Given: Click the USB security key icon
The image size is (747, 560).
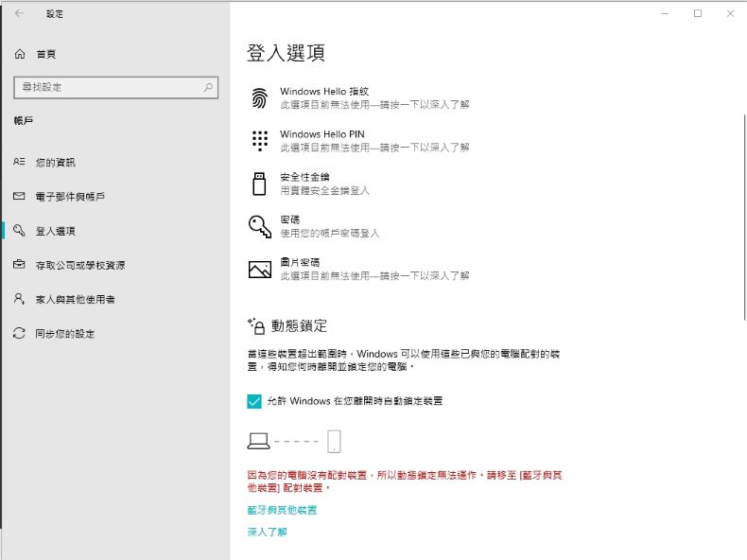Looking at the screenshot, I should click(260, 184).
